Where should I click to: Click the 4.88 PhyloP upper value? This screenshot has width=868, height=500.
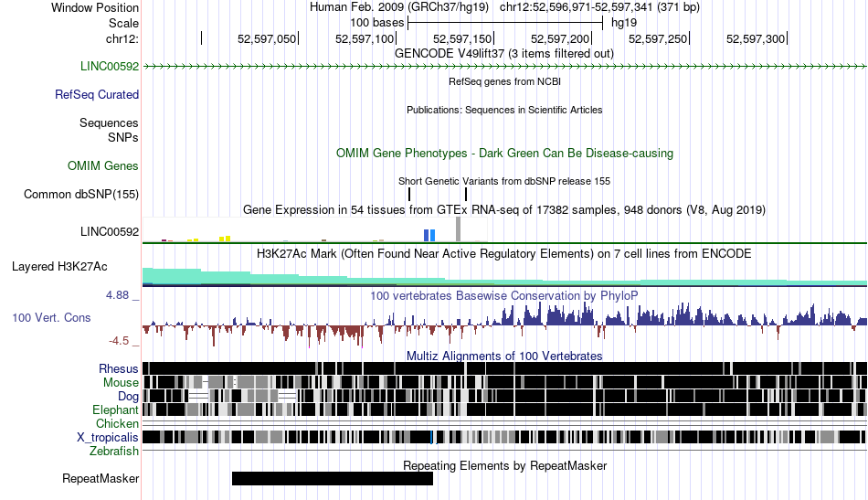tap(117, 295)
